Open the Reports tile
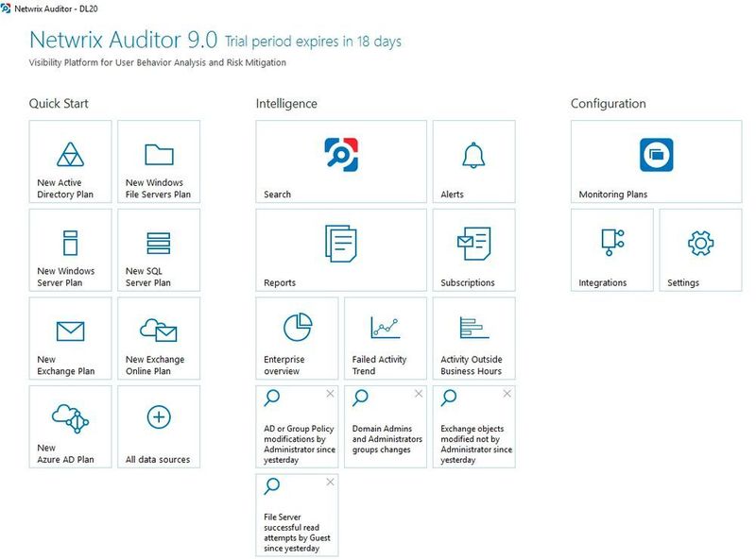This screenshot has width=756, height=560. click(340, 249)
